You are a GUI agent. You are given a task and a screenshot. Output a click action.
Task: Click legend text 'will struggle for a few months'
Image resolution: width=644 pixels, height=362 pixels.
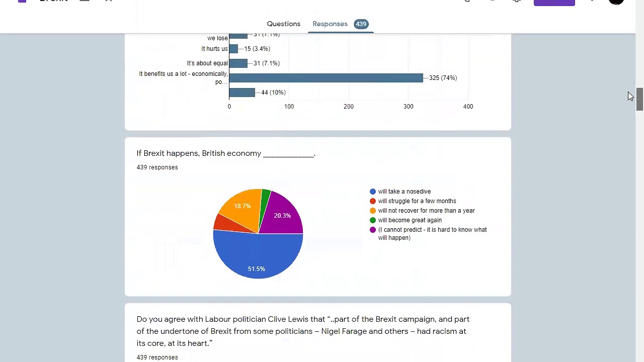pyautogui.click(x=417, y=201)
